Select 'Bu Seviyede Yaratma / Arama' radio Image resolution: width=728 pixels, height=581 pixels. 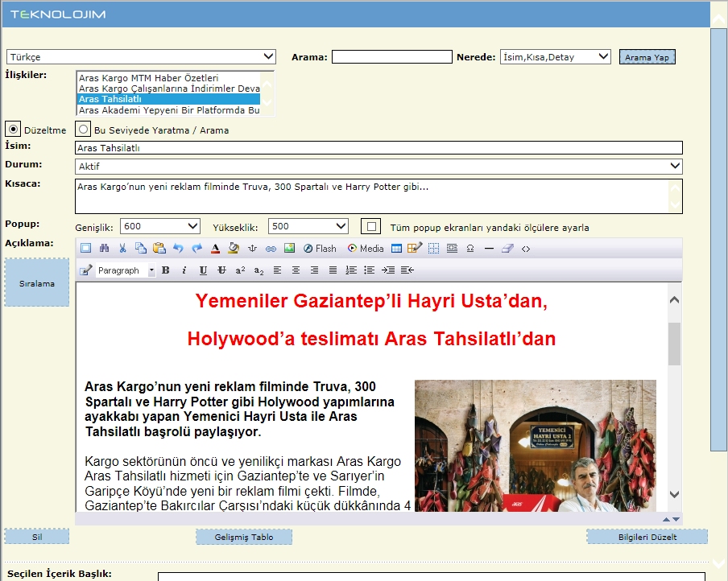click(83, 129)
